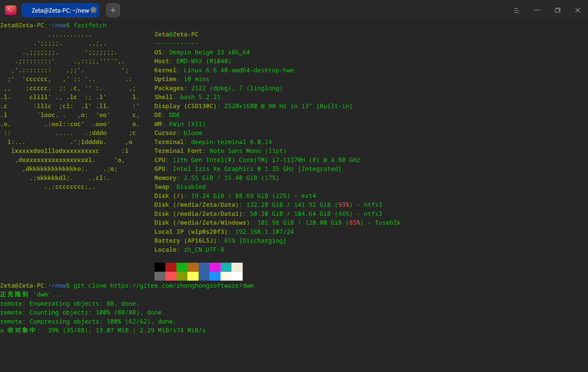
Task: Click the red 93% disk usage value
Action: point(343,205)
